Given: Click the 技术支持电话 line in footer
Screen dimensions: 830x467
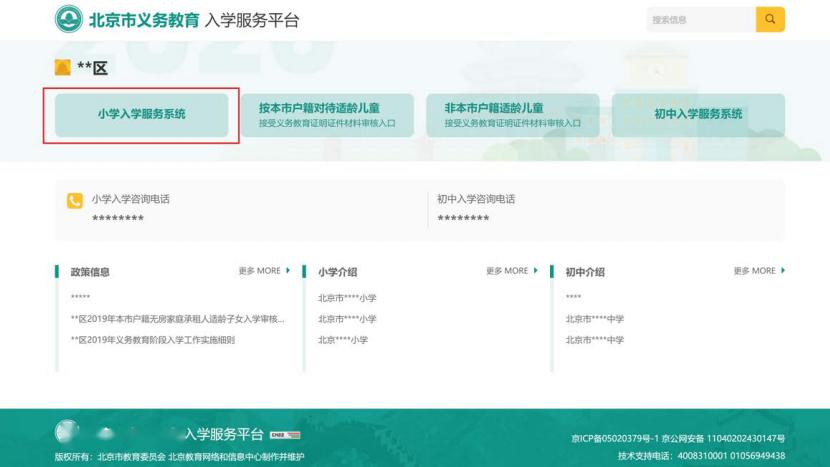Looking at the screenshot, I should pos(701,456).
